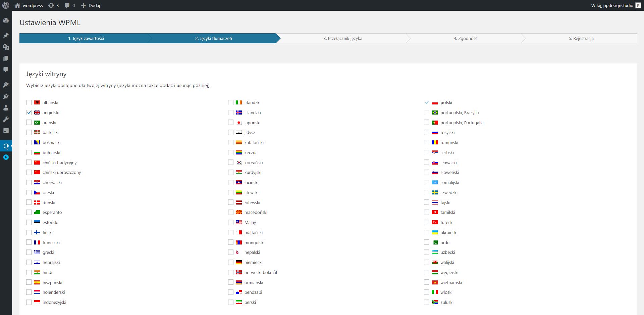Select step 2. Języki tłumaczeń
This screenshot has height=315, width=644.
pyautogui.click(x=214, y=38)
